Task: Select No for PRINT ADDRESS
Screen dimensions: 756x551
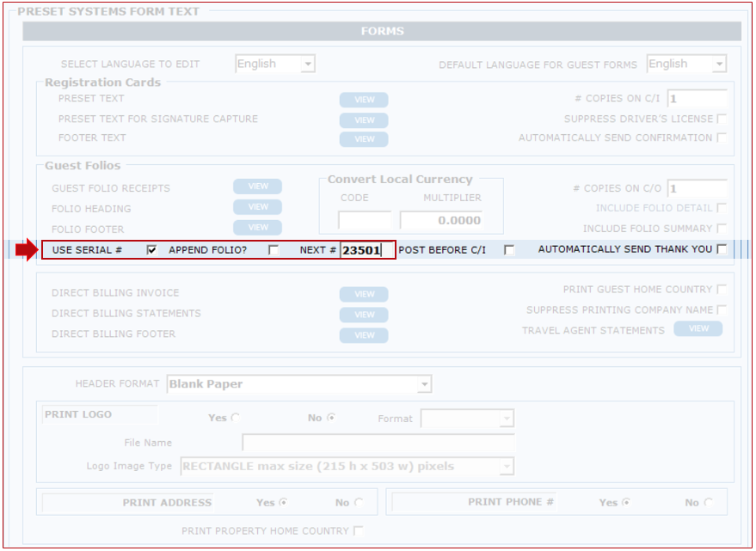Action: click(359, 503)
